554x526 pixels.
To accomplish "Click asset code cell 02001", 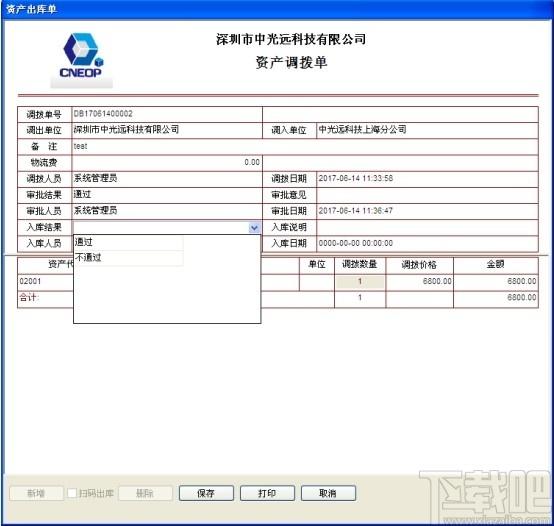I will tap(45, 282).
